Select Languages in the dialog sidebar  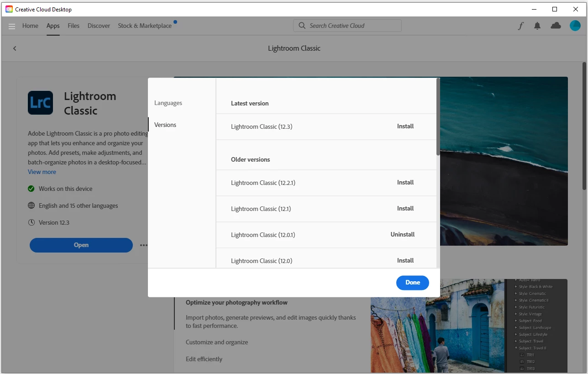click(x=168, y=103)
